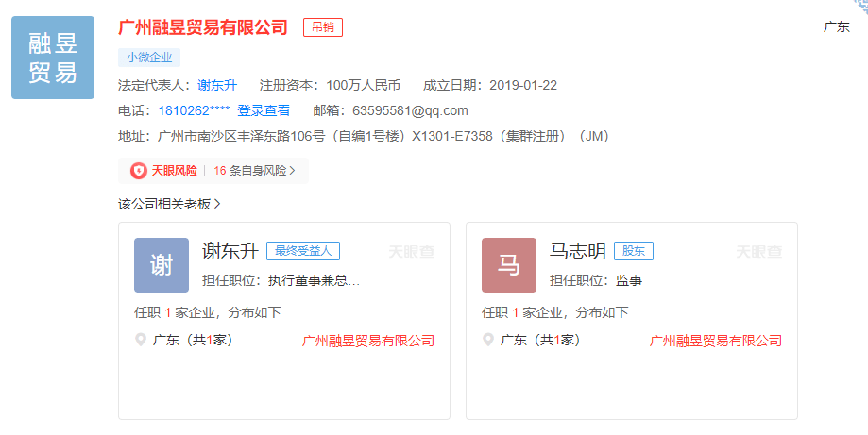868x435 pixels.
Task: Open 马志明 name in boss card
Action: 578,252
